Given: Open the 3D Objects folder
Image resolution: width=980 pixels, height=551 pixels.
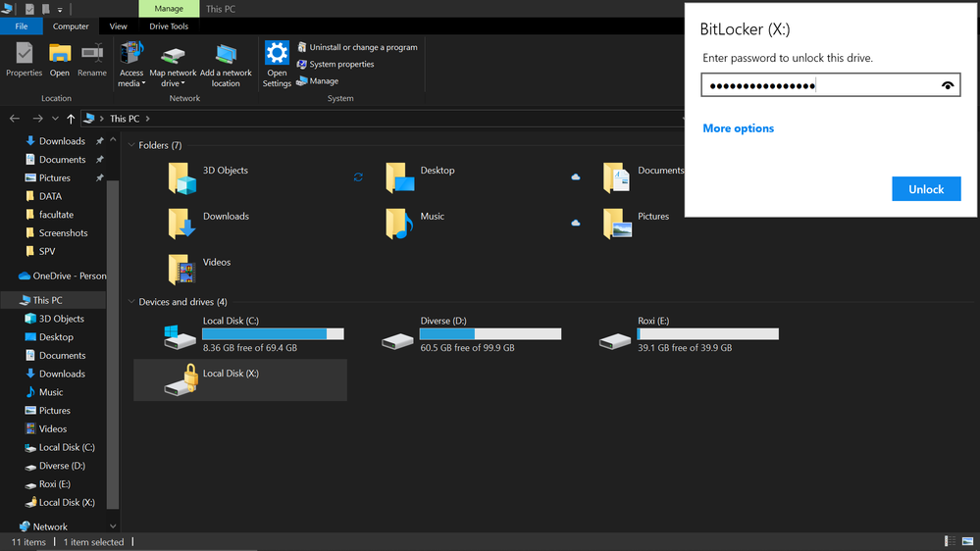Looking at the screenshot, I should tap(209, 177).
